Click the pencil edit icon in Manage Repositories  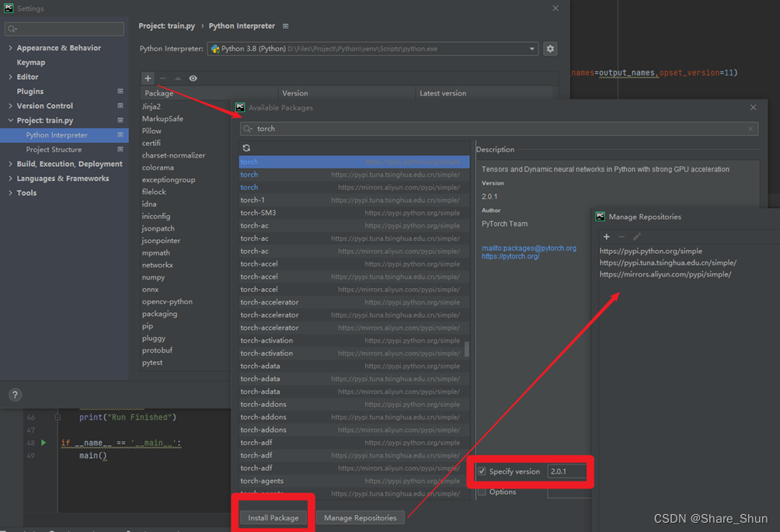click(x=637, y=237)
